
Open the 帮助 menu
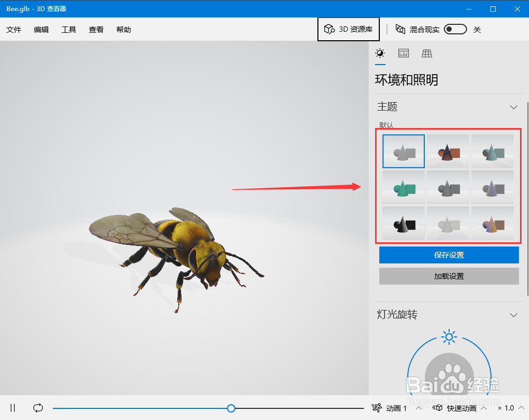pos(123,30)
